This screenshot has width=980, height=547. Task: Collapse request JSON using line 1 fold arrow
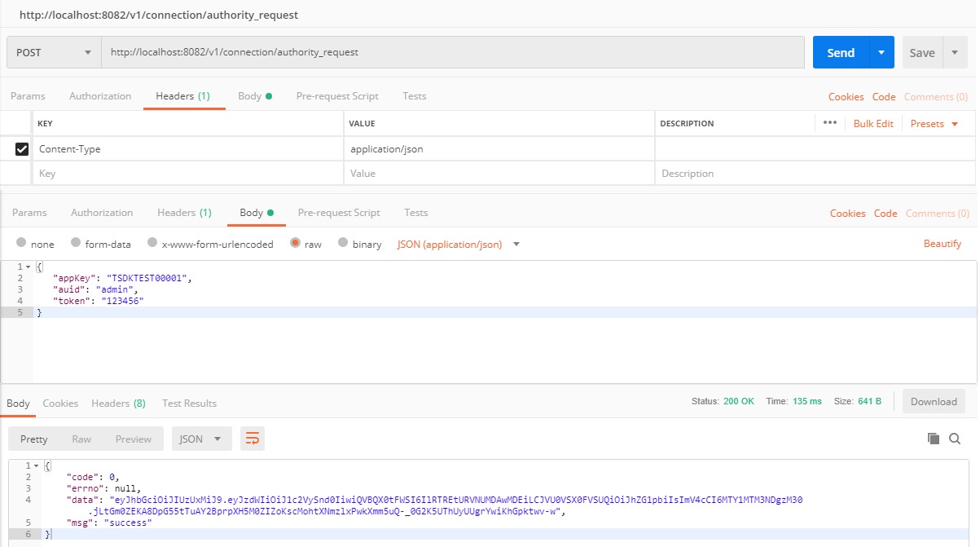point(29,267)
